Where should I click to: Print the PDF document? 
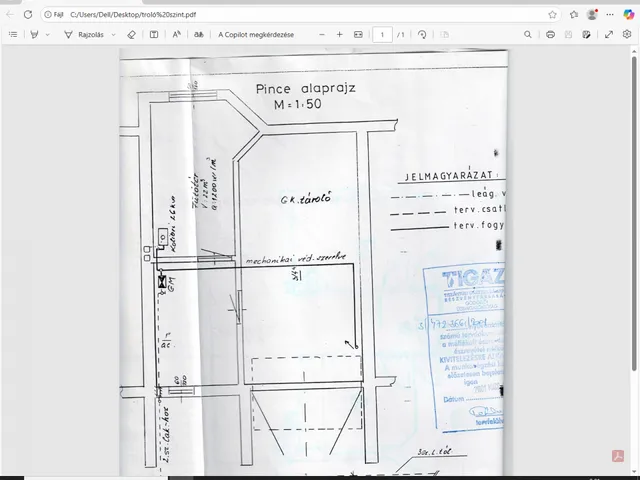pyautogui.click(x=550, y=34)
